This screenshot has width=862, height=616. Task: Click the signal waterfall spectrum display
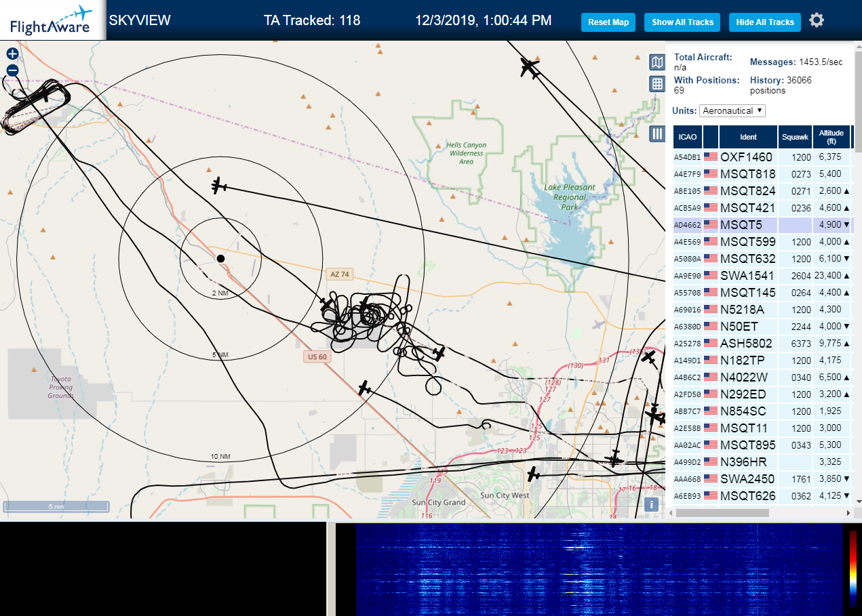[599, 569]
